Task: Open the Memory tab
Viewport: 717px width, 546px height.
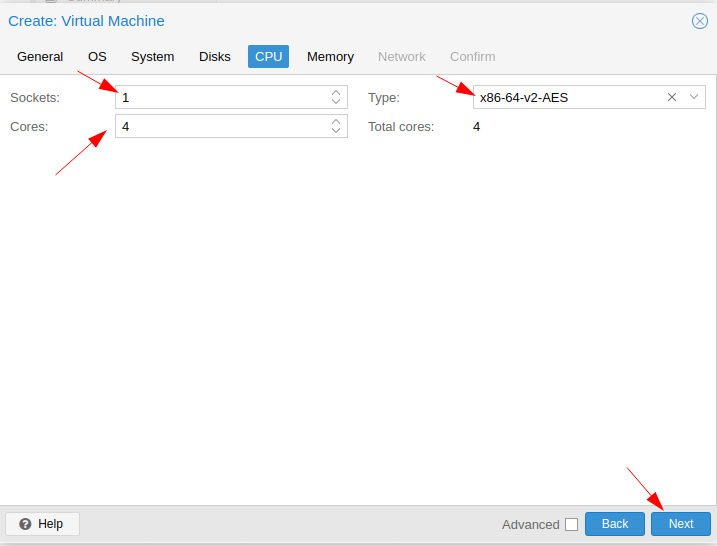Action: (330, 57)
